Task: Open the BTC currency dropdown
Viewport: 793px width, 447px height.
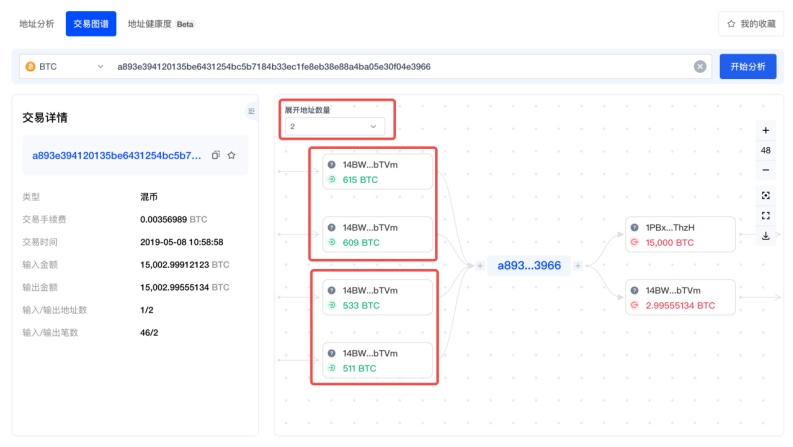Action: 65,66
